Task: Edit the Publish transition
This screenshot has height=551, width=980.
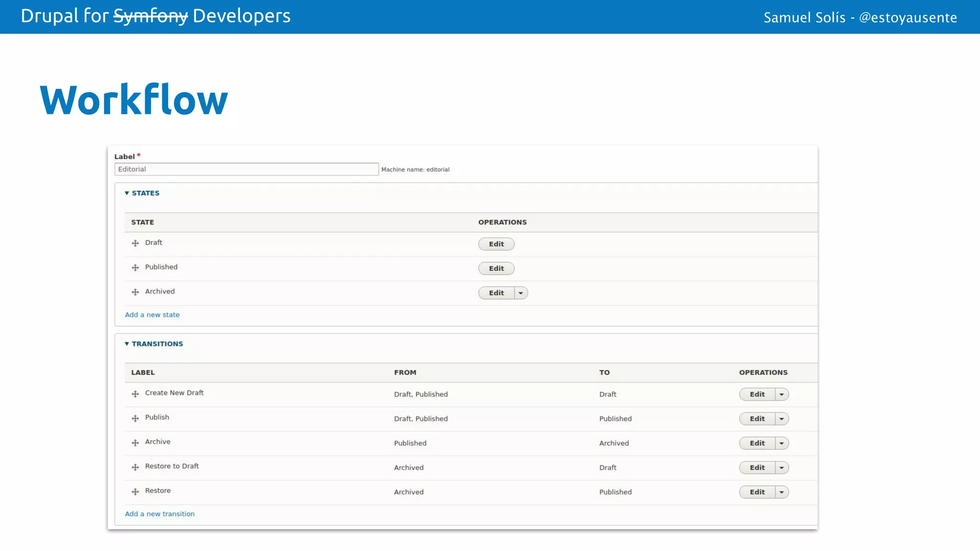Action: pyautogui.click(x=757, y=419)
